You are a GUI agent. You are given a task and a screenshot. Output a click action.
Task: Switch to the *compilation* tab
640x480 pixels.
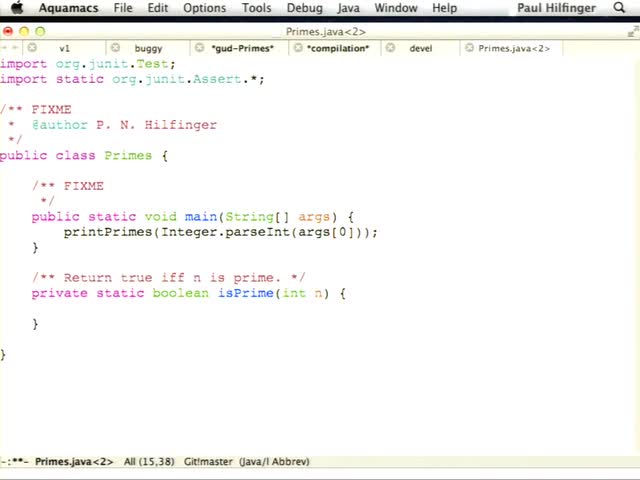click(338, 48)
